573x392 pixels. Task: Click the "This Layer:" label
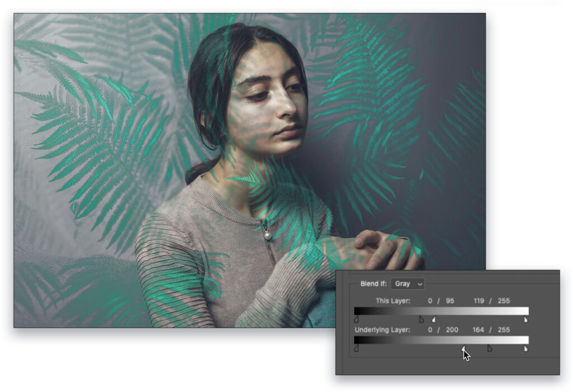tap(393, 301)
